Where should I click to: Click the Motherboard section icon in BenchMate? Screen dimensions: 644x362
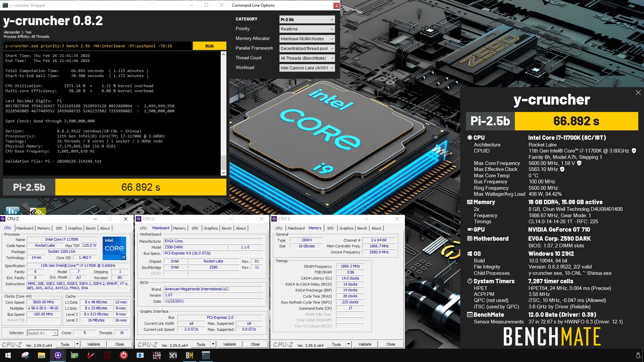470,239
